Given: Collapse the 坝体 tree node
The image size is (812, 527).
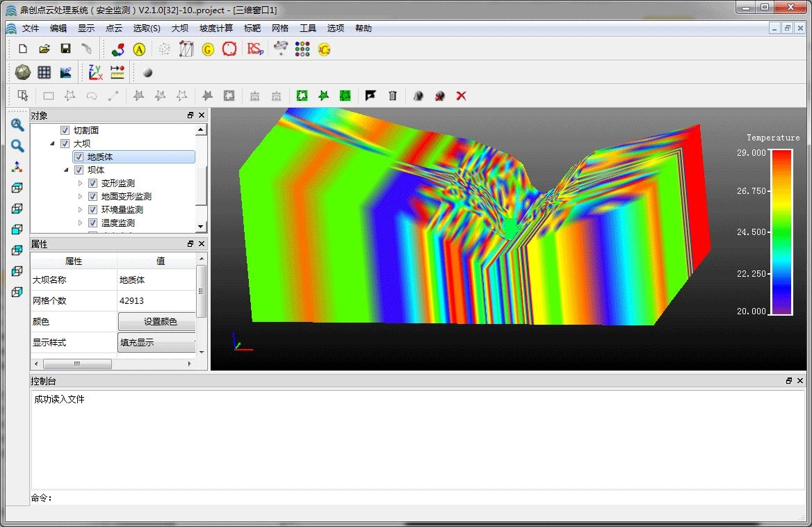Looking at the screenshot, I should (x=67, y=170).
